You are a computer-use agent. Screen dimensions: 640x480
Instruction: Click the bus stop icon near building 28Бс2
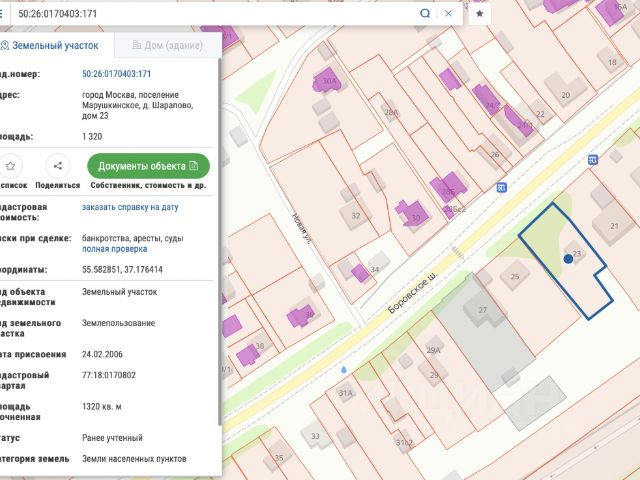[501, 187]
